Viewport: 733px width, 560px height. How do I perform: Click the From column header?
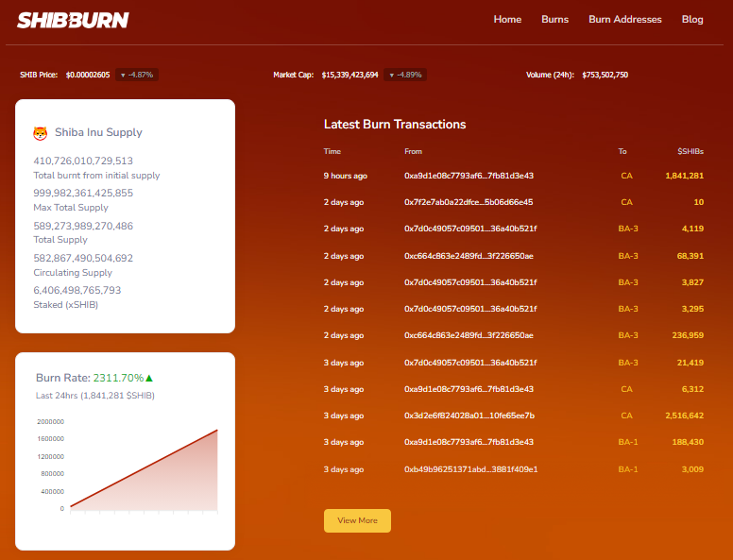click(x=413, y=151)
